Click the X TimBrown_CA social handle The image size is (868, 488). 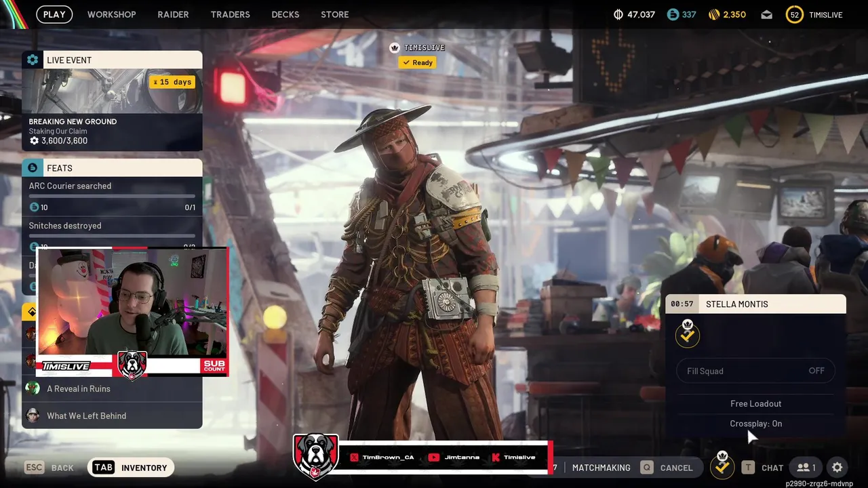click(382, 457)
